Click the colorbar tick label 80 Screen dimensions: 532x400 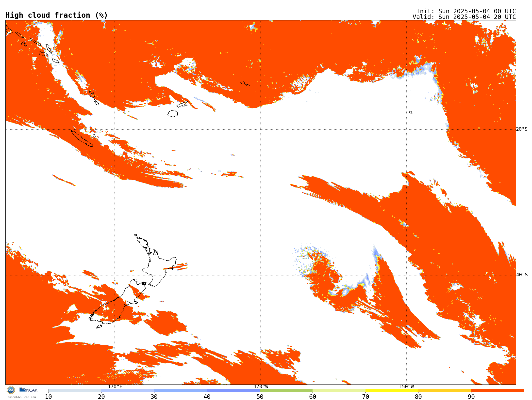click(x=418, y=397)
